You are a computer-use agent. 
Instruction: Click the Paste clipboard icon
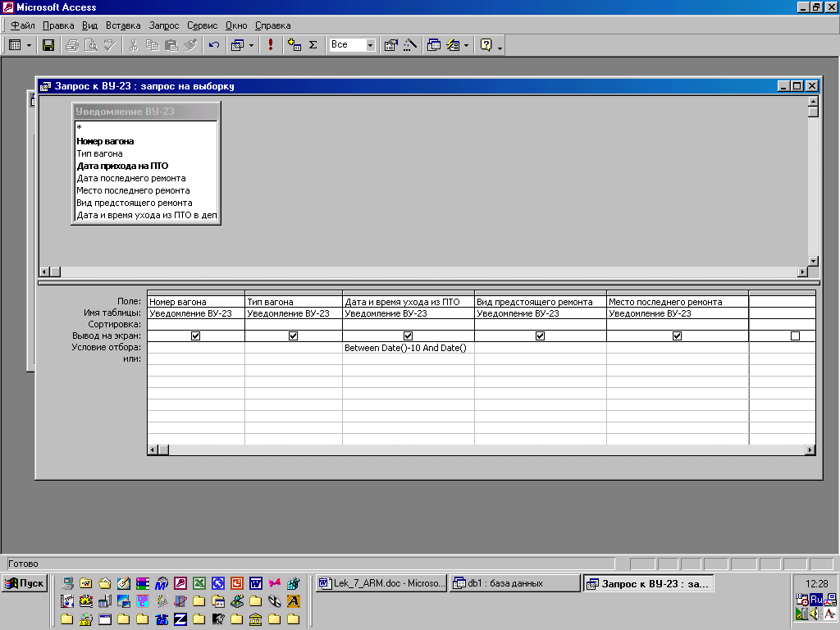tap(171, 46)
